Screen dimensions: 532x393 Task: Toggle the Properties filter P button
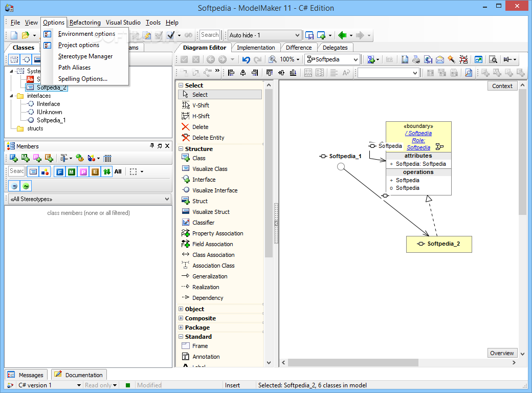click(x=83, y=172)
